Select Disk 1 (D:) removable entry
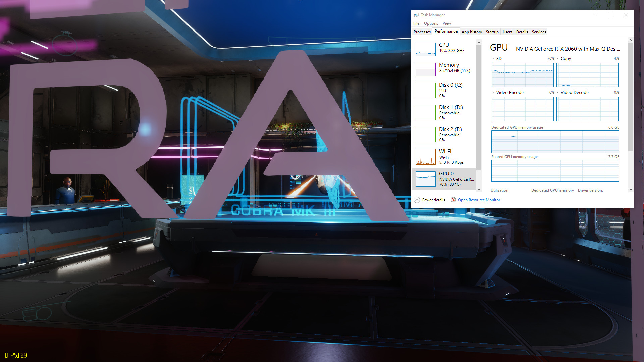The image size is (644, 362). tap(444, 112)
